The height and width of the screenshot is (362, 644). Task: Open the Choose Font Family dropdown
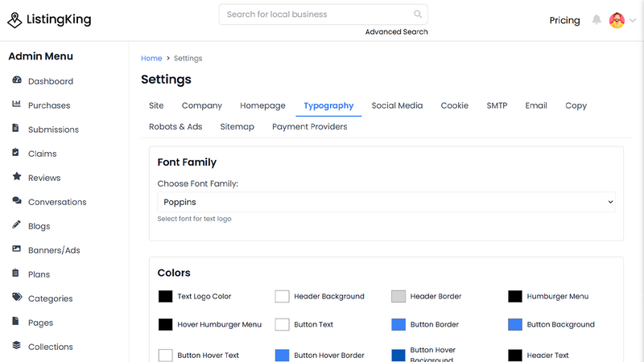(x=386, y=202)
